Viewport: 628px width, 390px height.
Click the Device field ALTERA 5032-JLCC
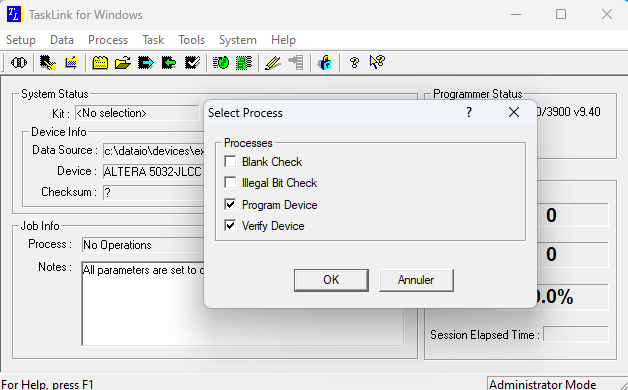click(154, 172)
